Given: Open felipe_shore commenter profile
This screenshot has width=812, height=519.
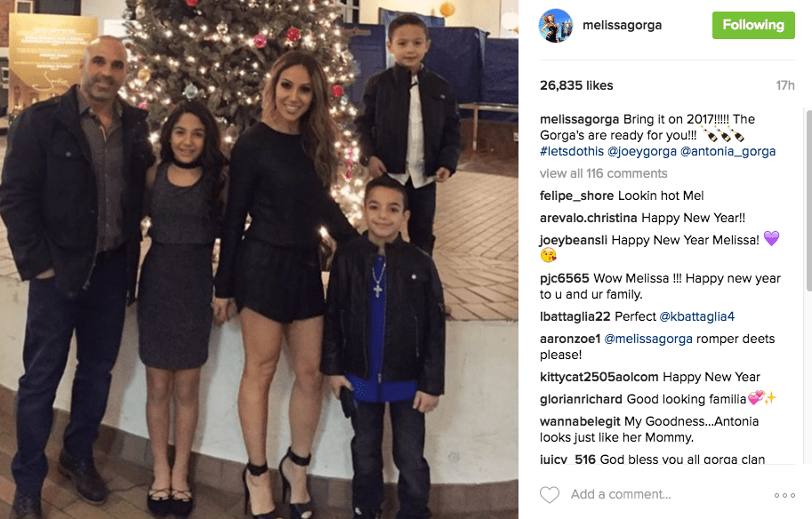Looking at the screenshot, I should (x=576, y=196).
